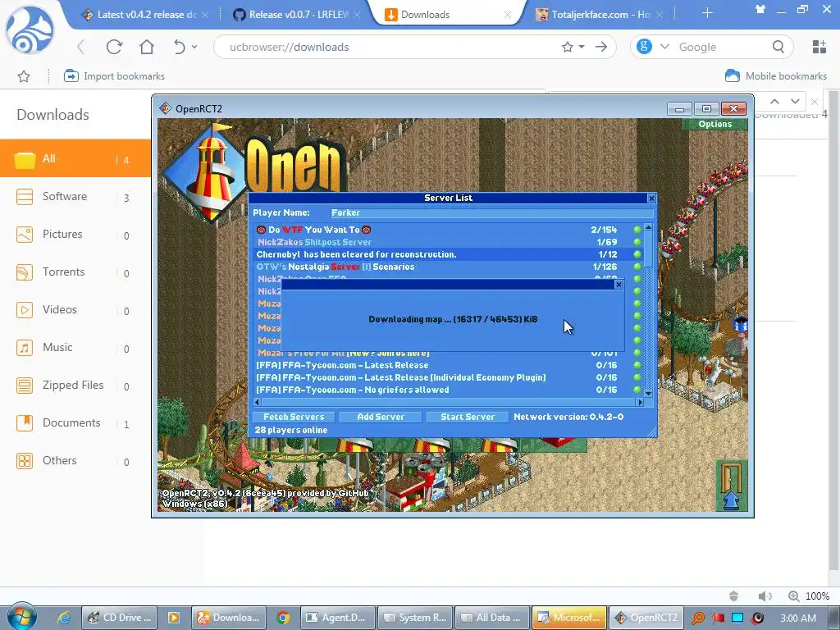Open Windows Start menu orb
Image resolution: width=840 pixels, height=630 pixels.
pos(21,616)
